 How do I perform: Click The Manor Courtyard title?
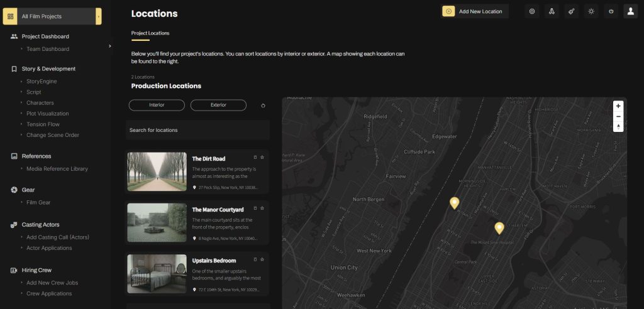pyautogui.click(x=218, y=210)
